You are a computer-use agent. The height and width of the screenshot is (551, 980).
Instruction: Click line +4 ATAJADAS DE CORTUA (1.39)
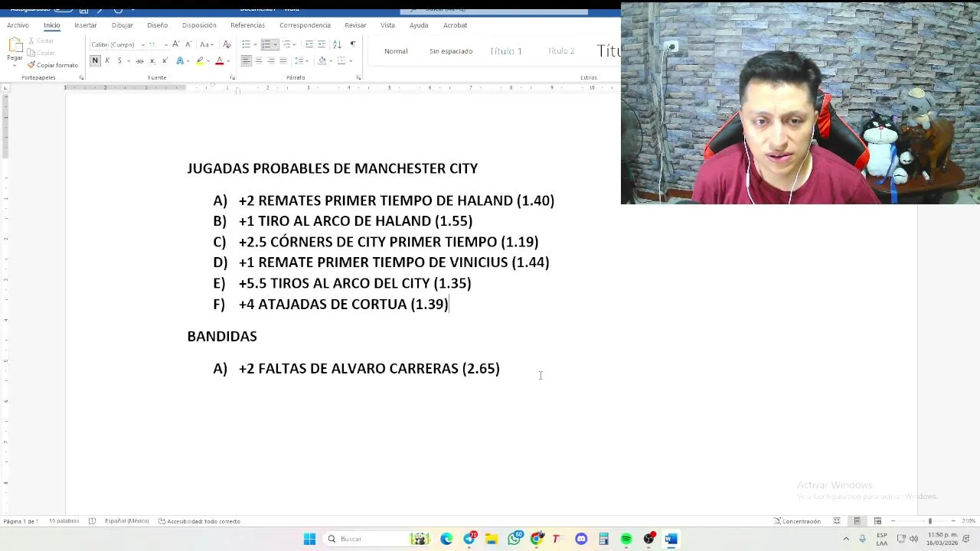(344, 304)
